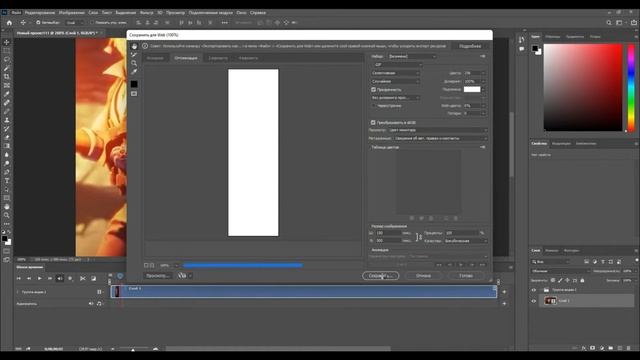Toggle the Чересстрочно checkbox
Image resolution: width=640 pixels, height=360 pixels.
373,106
